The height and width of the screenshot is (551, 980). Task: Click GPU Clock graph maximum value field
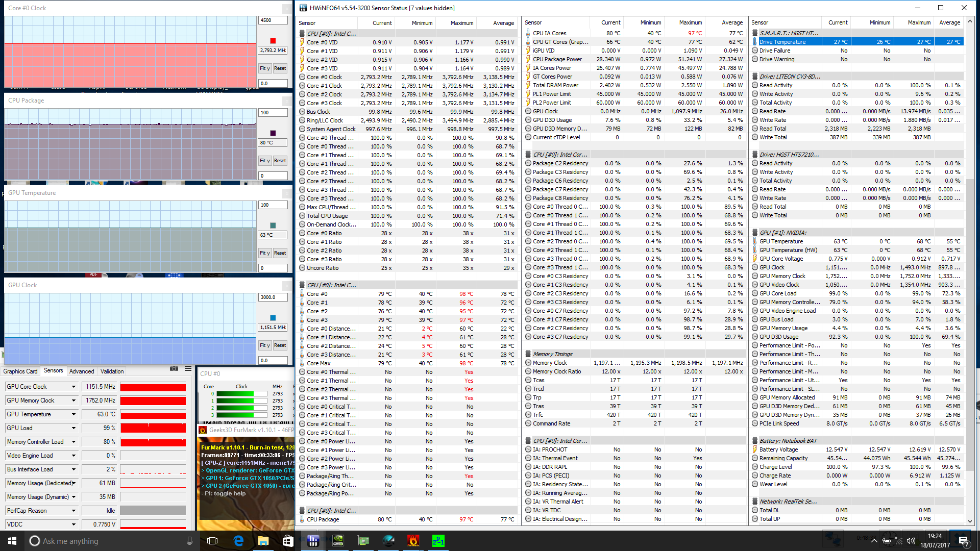(273, 297)
